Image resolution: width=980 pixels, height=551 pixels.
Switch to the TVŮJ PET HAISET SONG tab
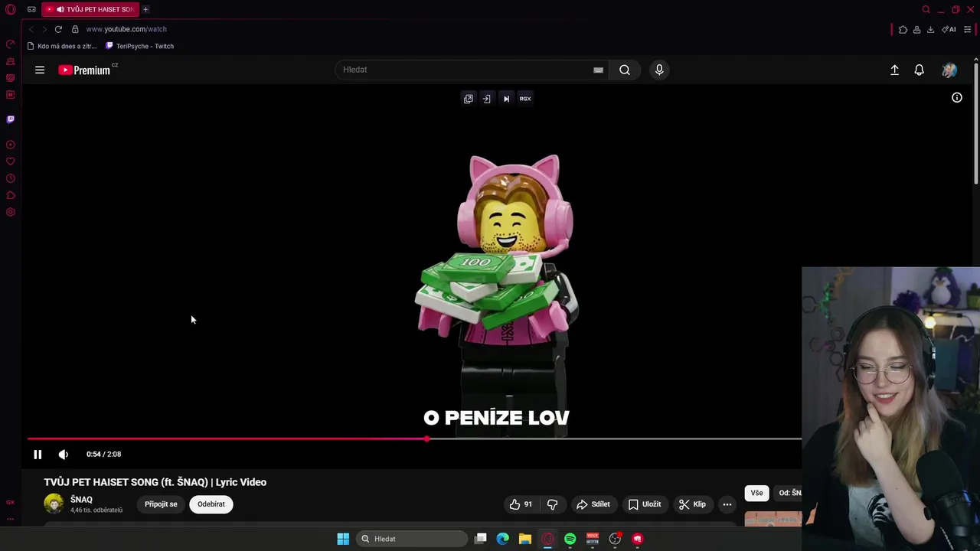[90, 9]
